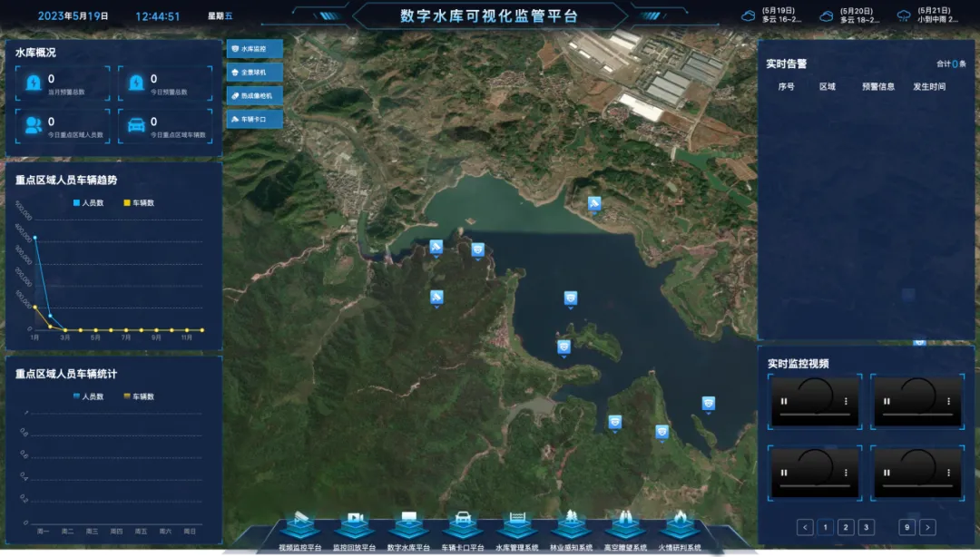Image resolution: width=980 pixels, height=557 pixels.
Task: Open the 视频监控平台 camera icon
Action: point(300,523)
